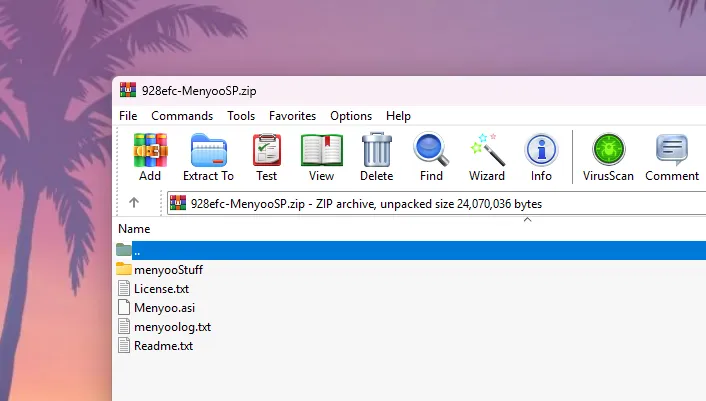
Task: Sort by the Name column header
Action: [134, 229]
